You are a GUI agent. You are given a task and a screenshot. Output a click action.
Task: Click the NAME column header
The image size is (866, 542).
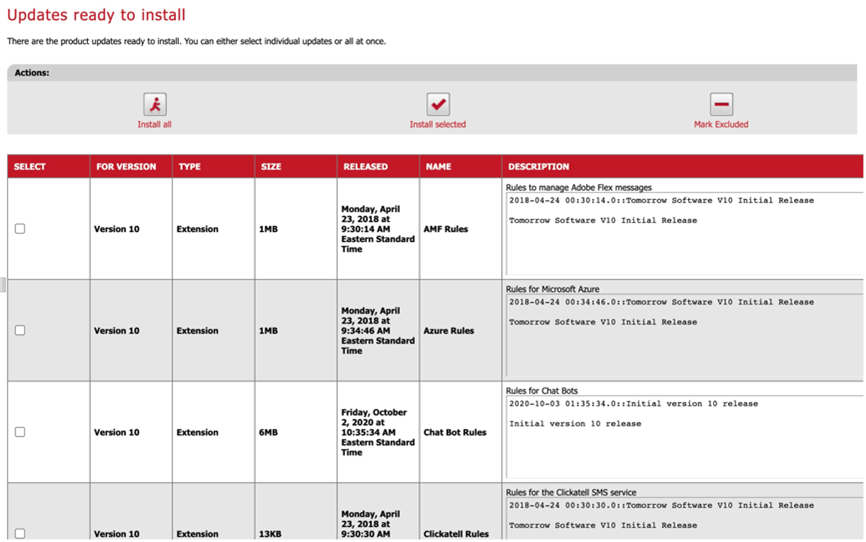(437, 167)
